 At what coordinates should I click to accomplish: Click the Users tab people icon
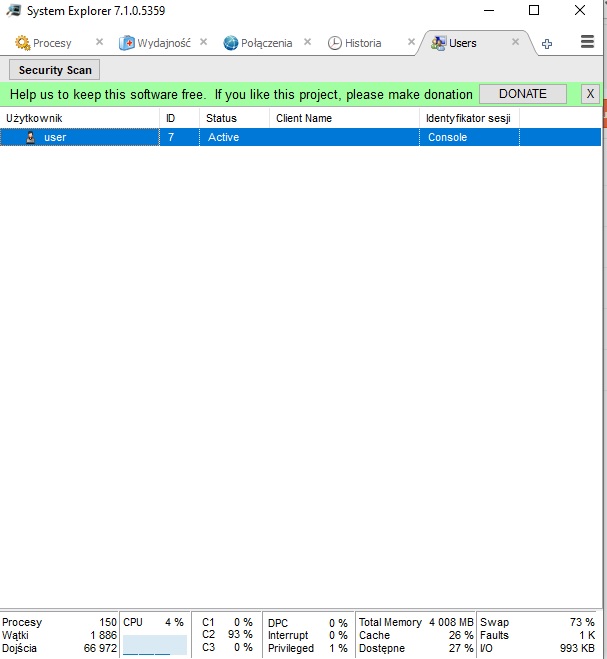click(x=438, y=43)
